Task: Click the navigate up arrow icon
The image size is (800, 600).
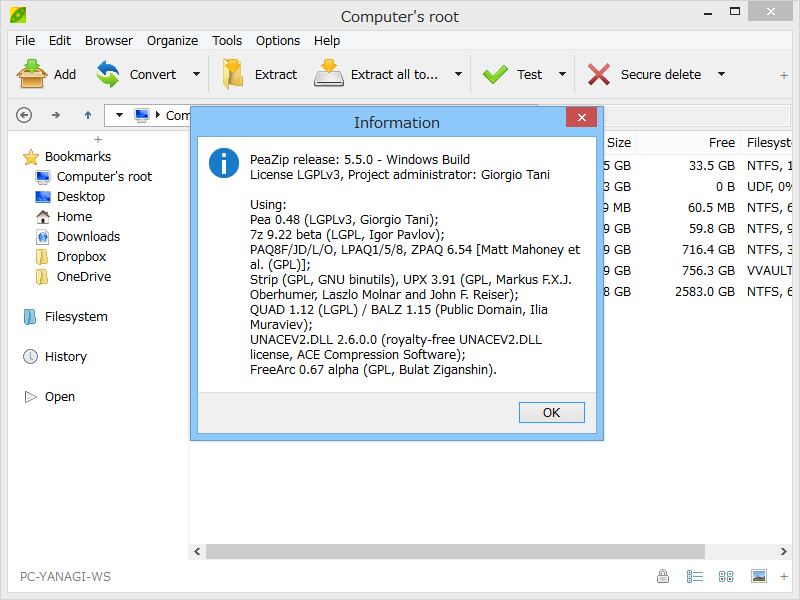Action: pyautogui.click(x=88, y=115)
